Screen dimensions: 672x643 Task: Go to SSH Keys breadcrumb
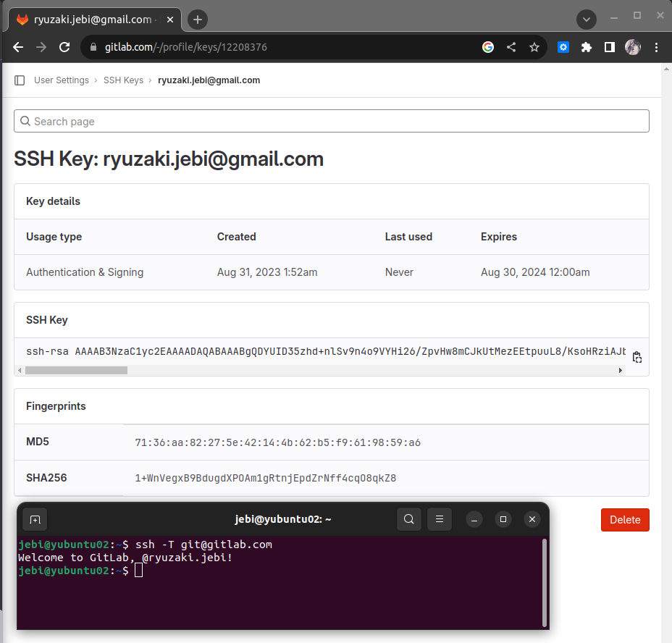tap(123, 80)
